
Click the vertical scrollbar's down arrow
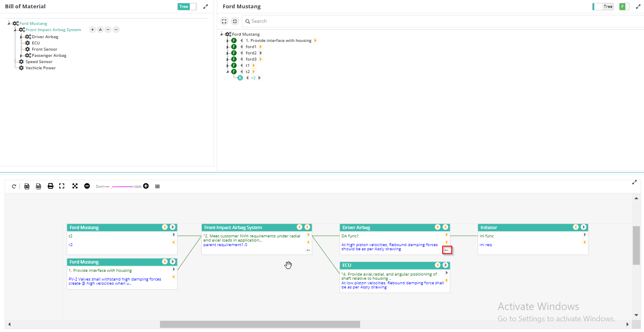coord(636,315)
